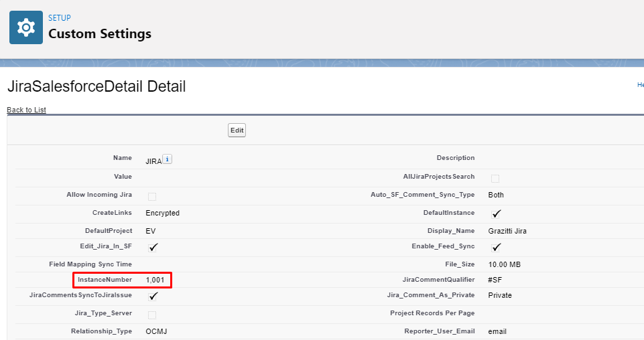Image resolution: width=644 pixels, height=340 pixels.
Task: Click the SETUP breadcrumb label
Action: [60, 18]
